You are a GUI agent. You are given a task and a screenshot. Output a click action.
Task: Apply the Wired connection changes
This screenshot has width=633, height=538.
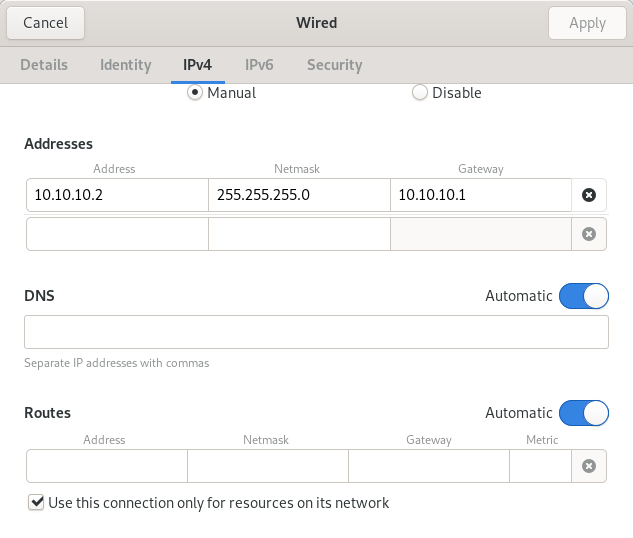coord(587,23)
